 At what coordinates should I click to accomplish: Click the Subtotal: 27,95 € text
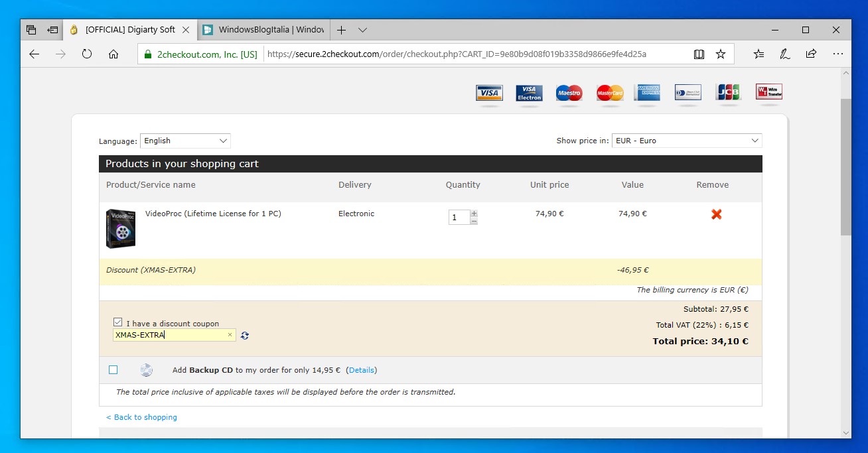716,309
